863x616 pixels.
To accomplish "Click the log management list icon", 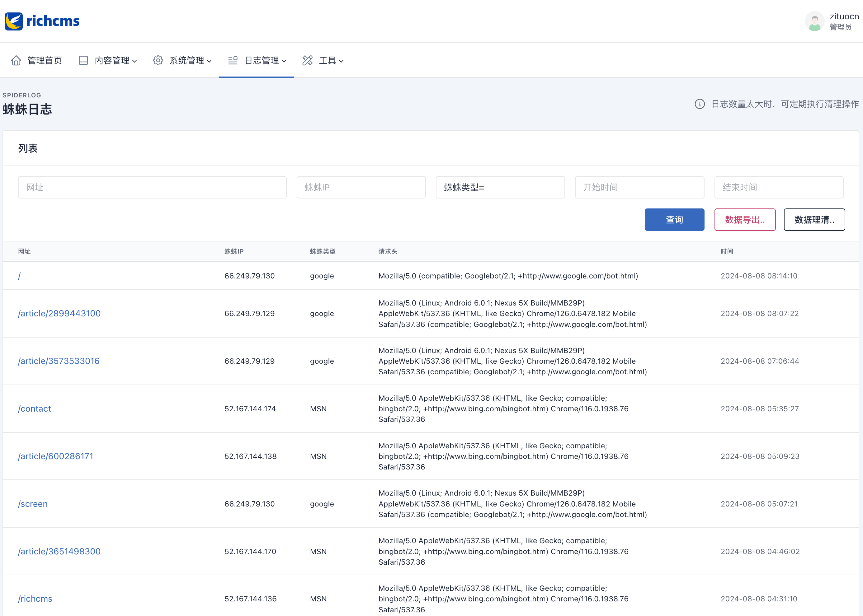I will tap(233, 60).
